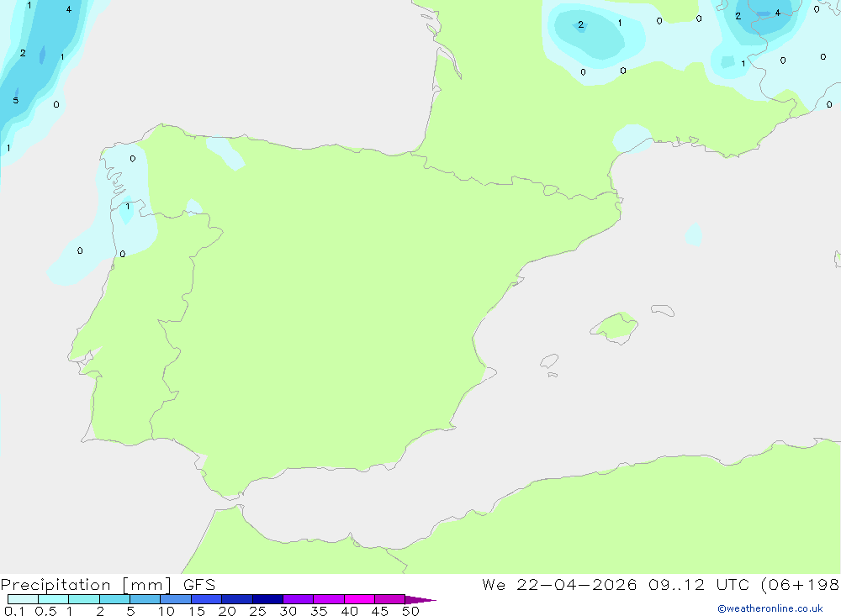Viewport: 841px width, 616px height.
Task: Click the 'Precipitation [mm] GFS' title text
Action: (x=108, y=585)
